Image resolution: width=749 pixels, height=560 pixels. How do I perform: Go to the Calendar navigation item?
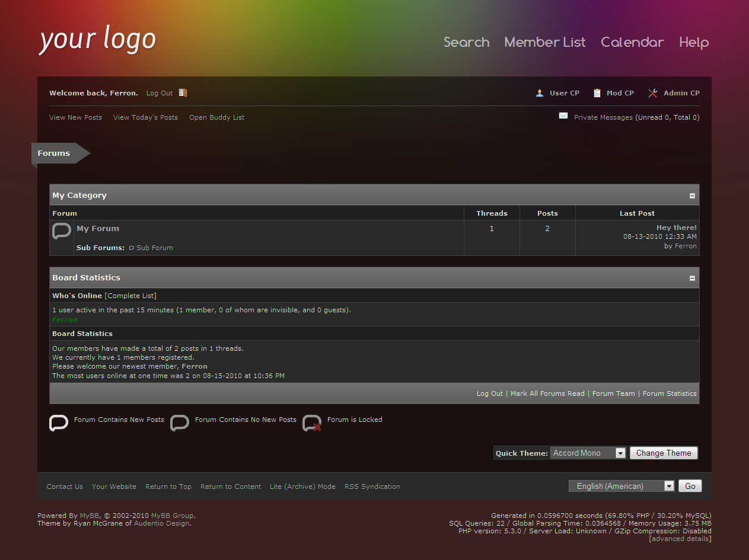[632, 42]
